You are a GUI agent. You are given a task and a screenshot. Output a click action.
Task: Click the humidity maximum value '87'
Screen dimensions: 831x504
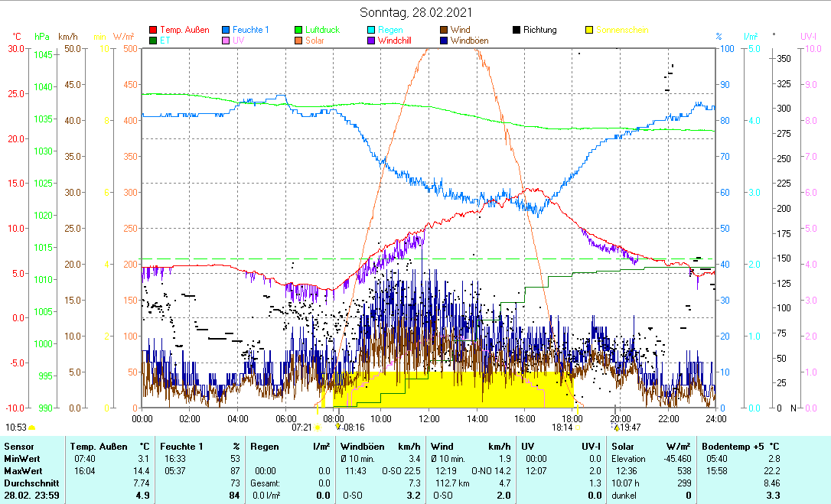(x=235, y=471)
